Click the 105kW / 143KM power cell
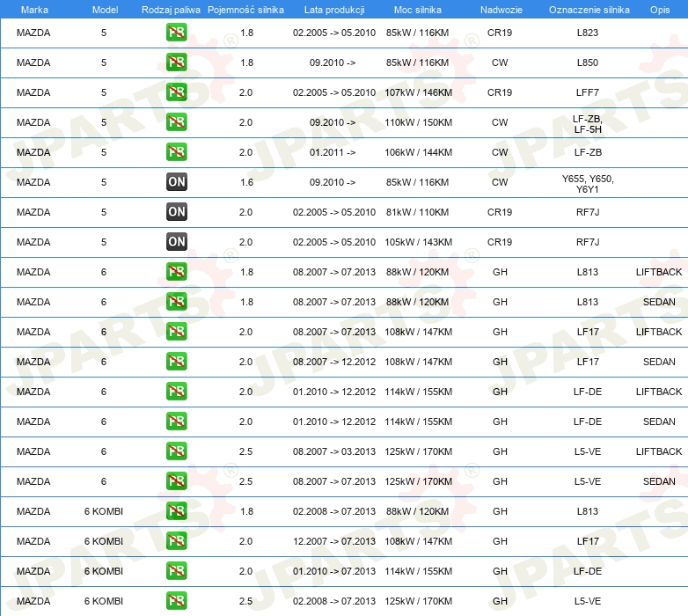 coord(418,242)
